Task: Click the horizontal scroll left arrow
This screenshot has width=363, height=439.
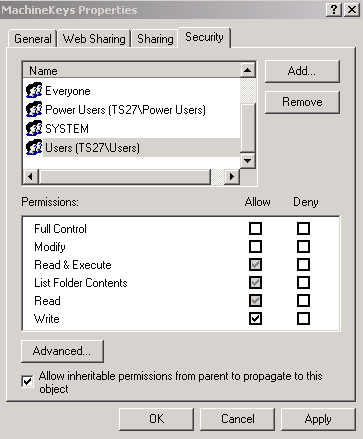Action: 31,176
